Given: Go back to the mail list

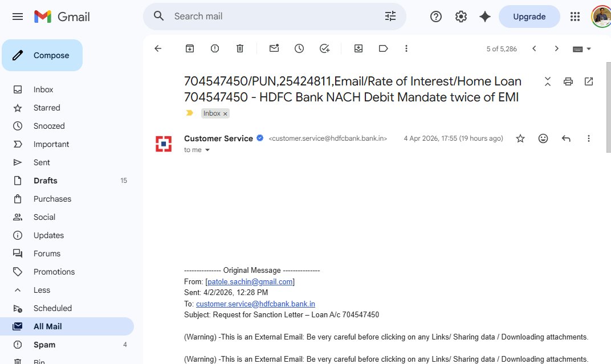Looking at the screenshot, I should [158, 48].
